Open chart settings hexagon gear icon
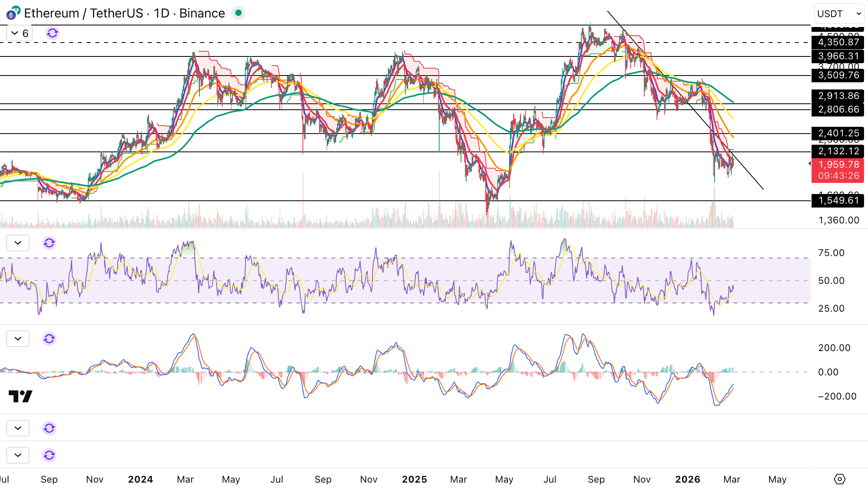The image size is (868, 489). click(839, 479)
